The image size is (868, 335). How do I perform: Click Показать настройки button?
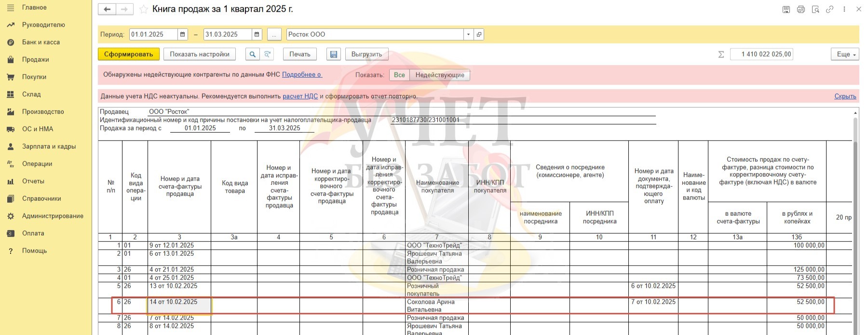point(200,54)
